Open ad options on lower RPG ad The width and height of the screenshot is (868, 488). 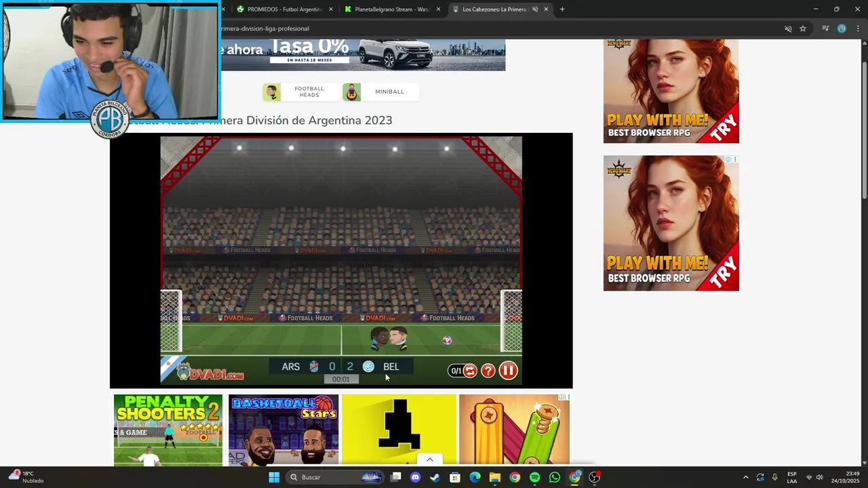tap(735, 160)
